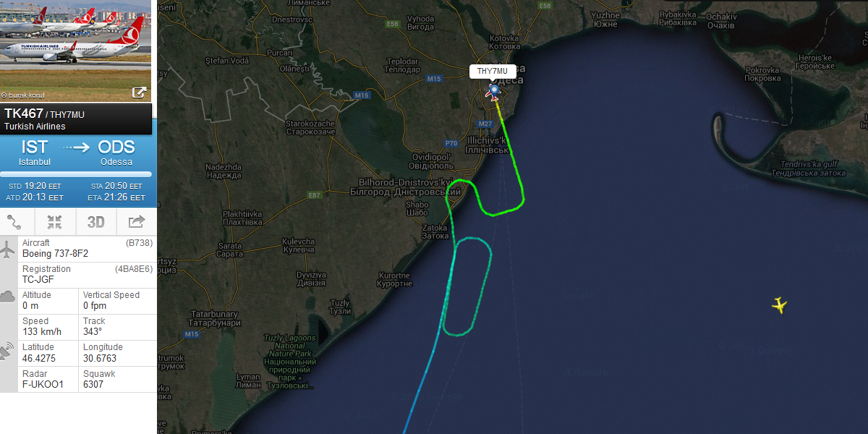This screenshot has height=434, width=868.
Task: Select ODS Odessa arrival airport
Action: [x=116, y=153]
